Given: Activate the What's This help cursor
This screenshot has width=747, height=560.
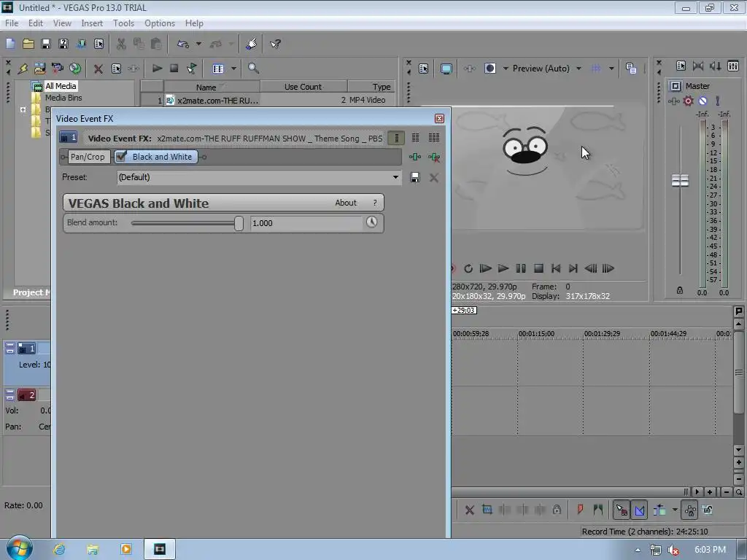Looking at the screenshot, I should 275,44.
